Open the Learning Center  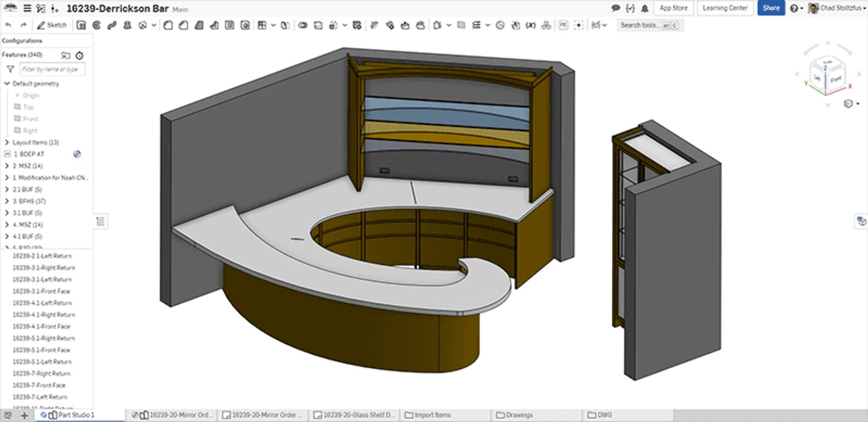click(x=725, y=8)
